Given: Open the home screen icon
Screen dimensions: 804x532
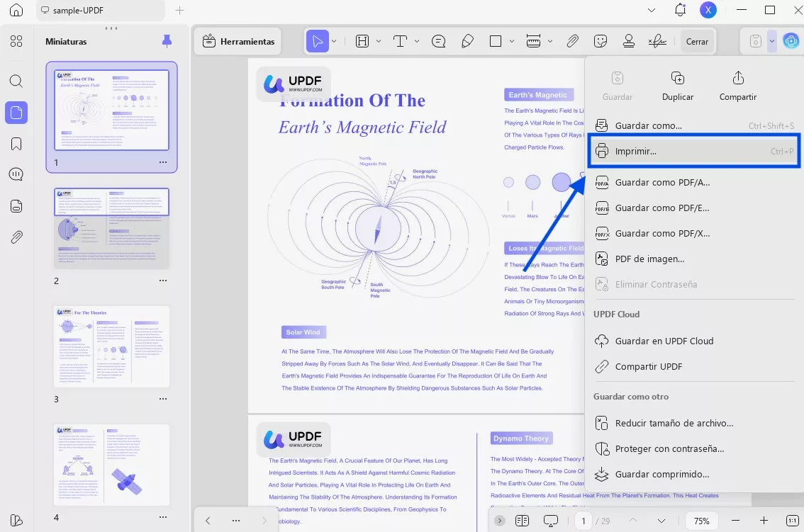Looking at the screenshot, I should [16, 10].
